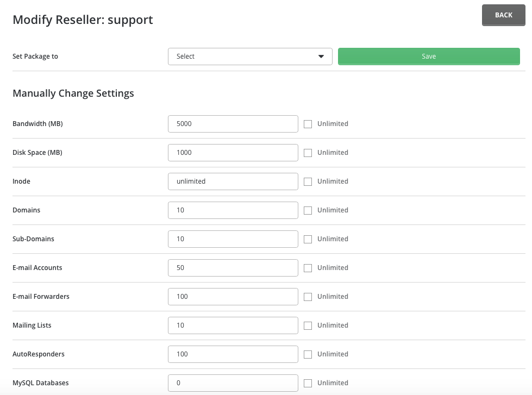Enable Unlimited for E-mail Forwarders

pyautogui.click(x=308, y=297)
